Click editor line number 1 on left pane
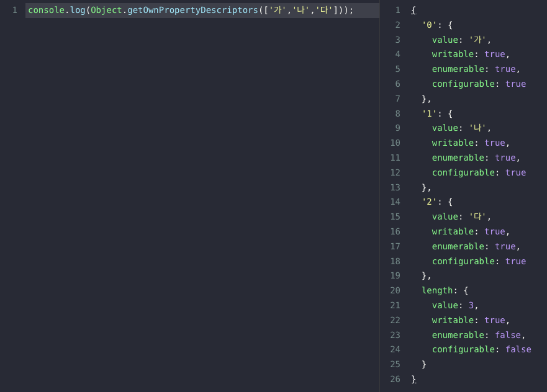 (x=15, y=11)
